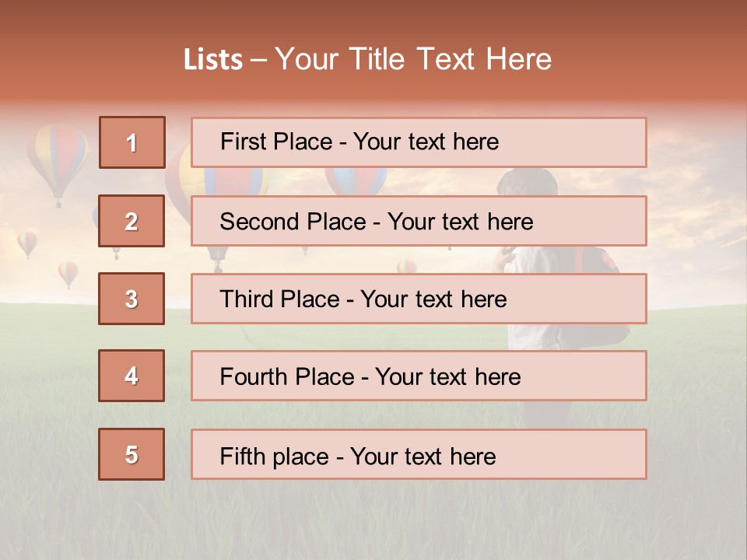Click the Fifth place text bar
This screenshot has width=747, height=560.
point(419,454)
